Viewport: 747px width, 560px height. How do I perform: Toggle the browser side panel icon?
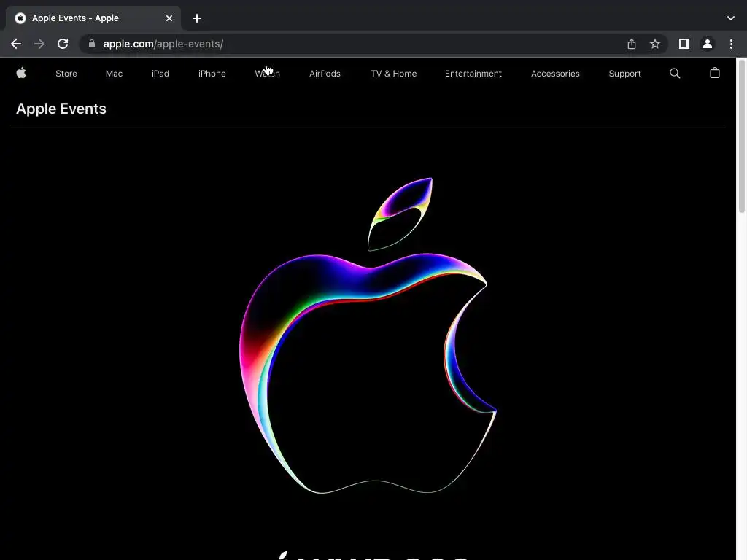point(684,44)
